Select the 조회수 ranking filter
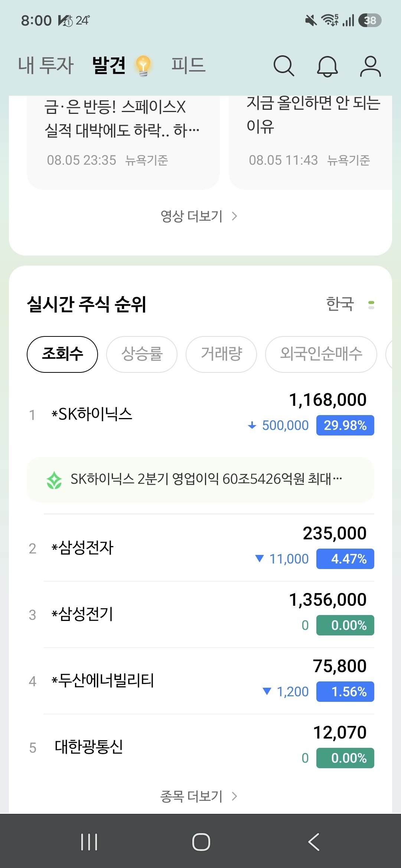Viewport: 401px width, 868px height. (62, 354)
